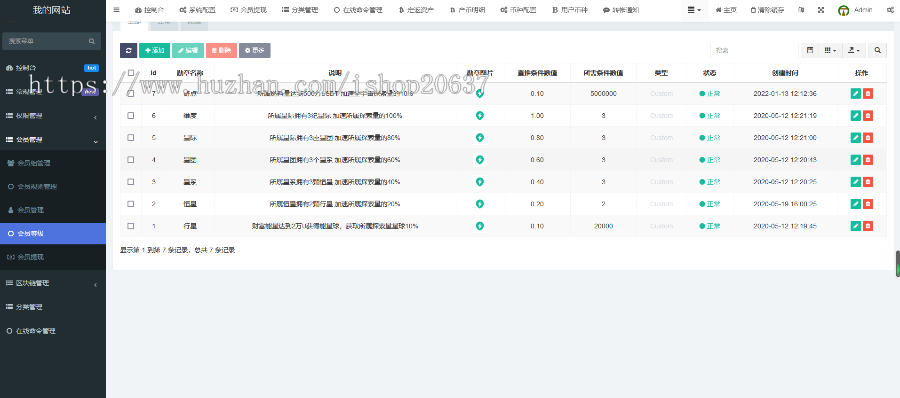
Task: Click the green 添加 add button
Action: pyautogui.click(x=154, y=51)
